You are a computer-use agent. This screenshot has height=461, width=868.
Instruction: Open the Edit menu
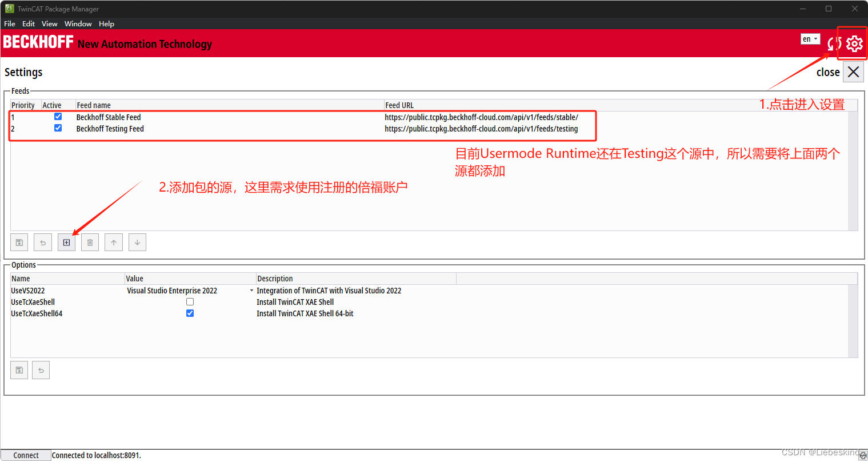click(x=29, y=23)
